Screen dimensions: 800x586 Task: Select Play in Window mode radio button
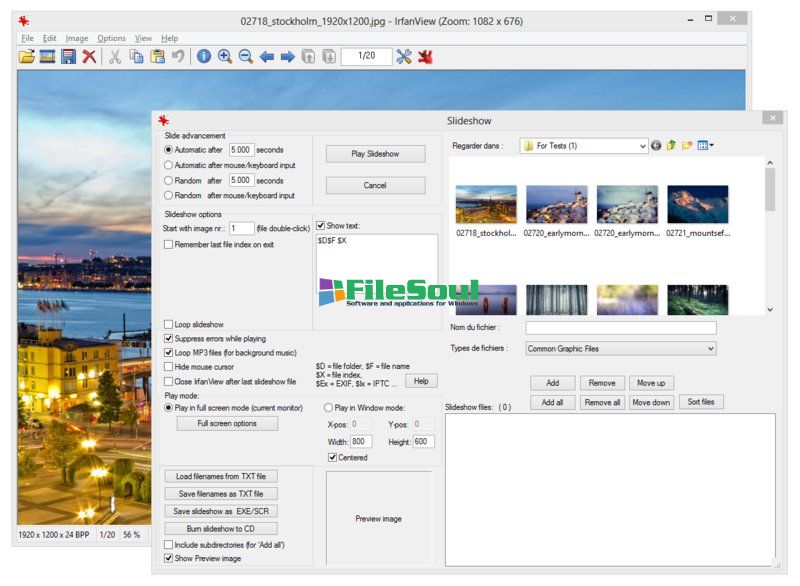328,408
